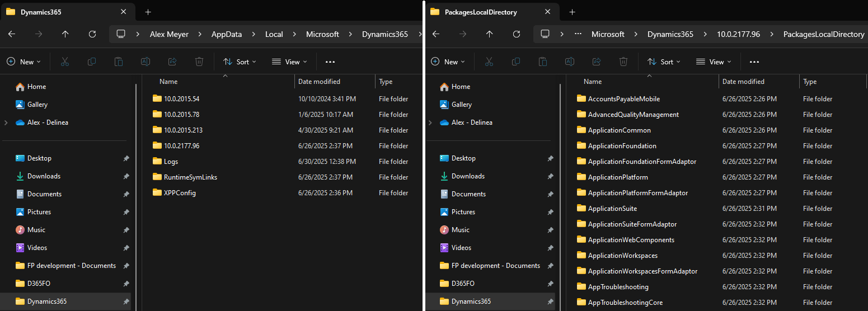Click Microsoft in right window address bar
868x311 pixels.
click(608, 34)
